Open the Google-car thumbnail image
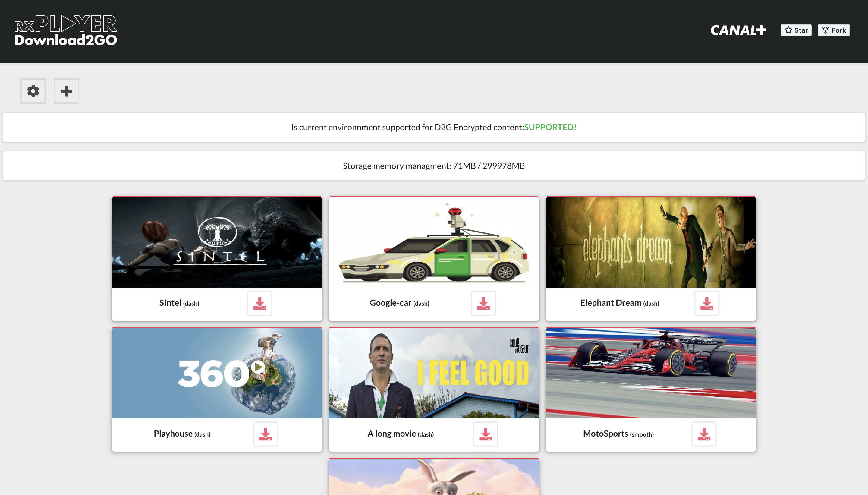This screenshot has width=868, height=495. click(434, 242)
